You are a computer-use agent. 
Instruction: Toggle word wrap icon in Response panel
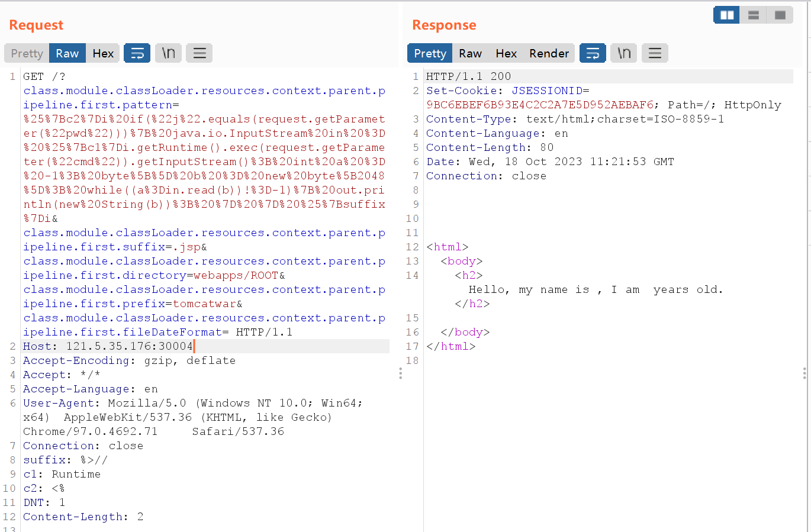pos(593,53)
